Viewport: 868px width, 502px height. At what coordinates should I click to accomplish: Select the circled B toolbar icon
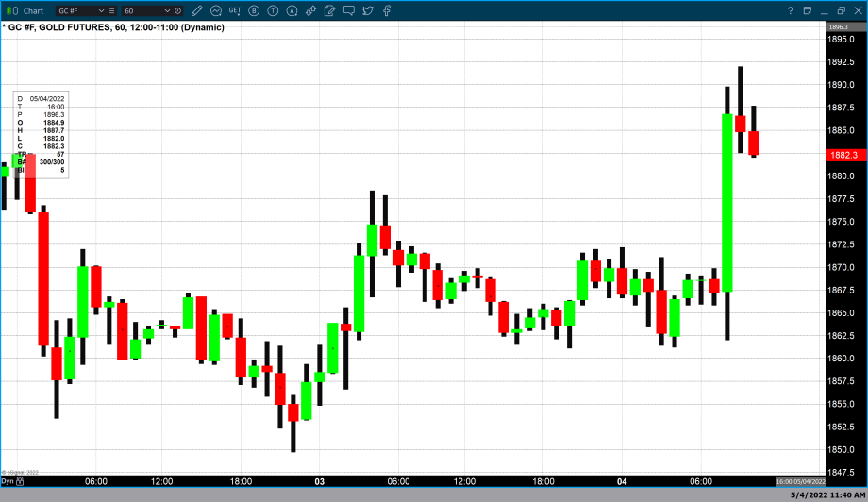[x=255, y=10]
